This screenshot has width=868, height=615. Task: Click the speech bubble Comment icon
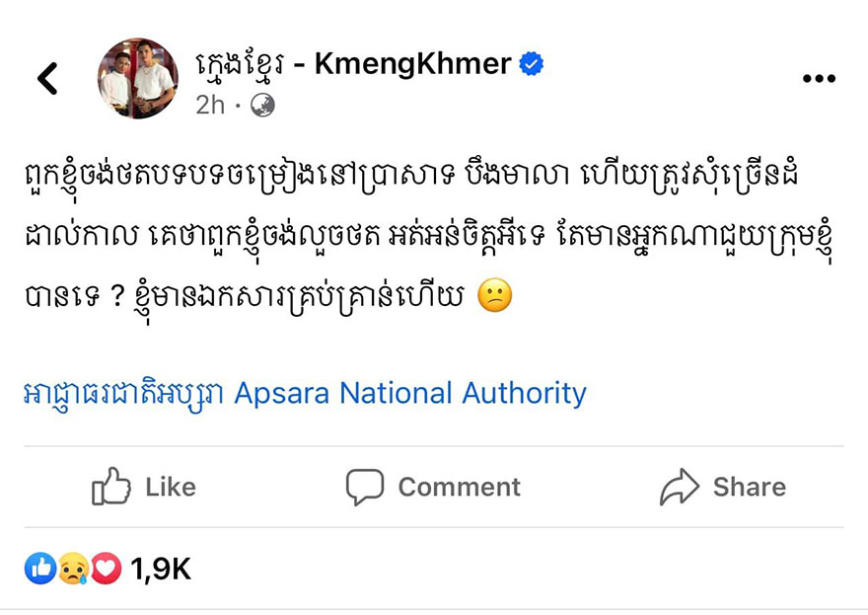point(364,487)
